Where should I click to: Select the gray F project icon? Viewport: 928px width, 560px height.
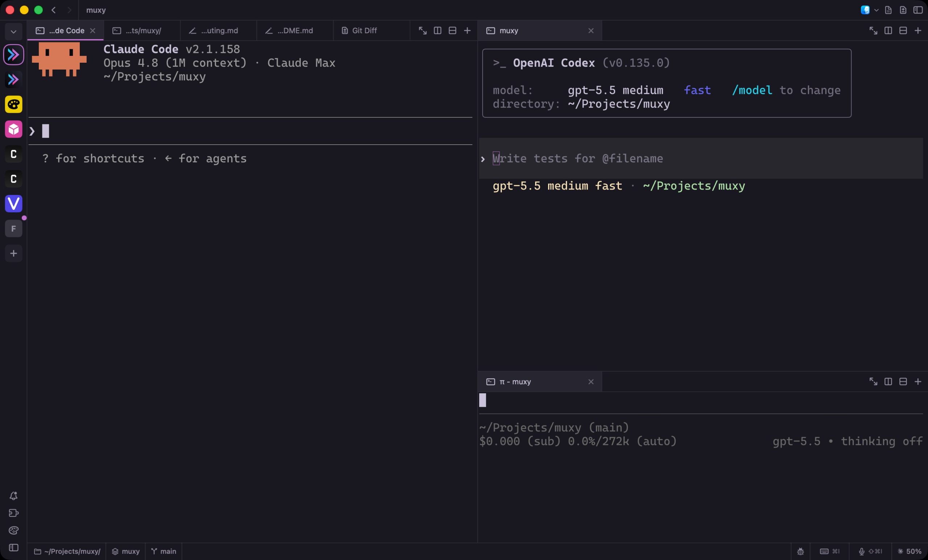point(13,229)
